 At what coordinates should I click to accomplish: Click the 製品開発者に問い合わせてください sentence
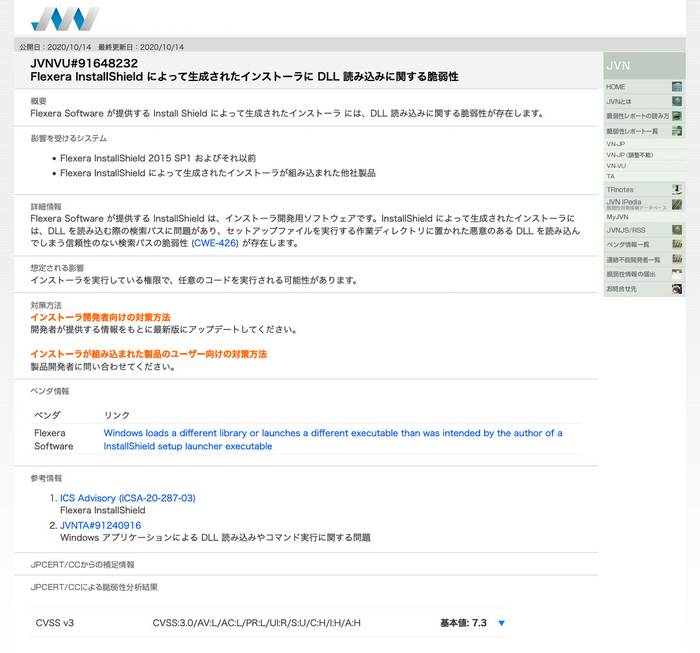pyautogui.click(x=103, y=366)
